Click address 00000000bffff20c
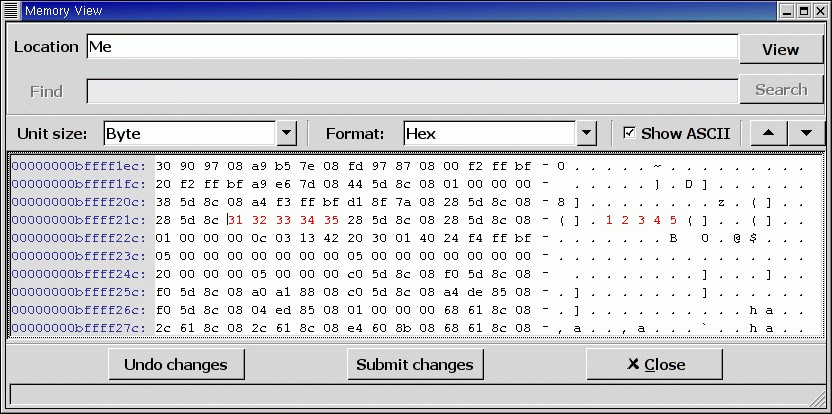The image size is (832, 414). point(79,202)
